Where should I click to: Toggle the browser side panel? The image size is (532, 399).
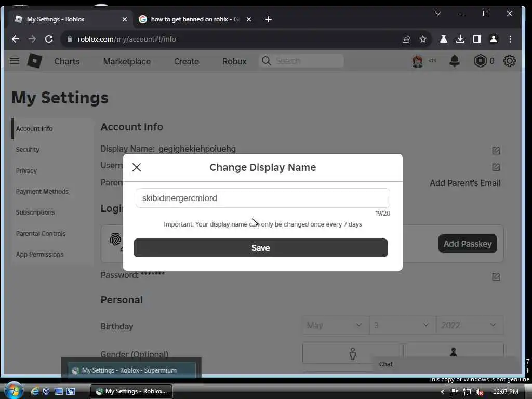[x=477, y=39]
